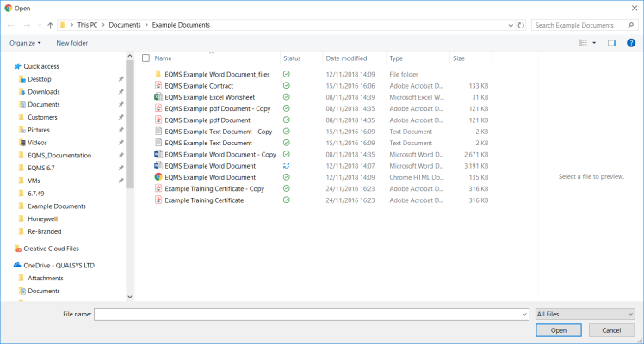The image size is (644, 344).
Task: Click the Cancel button
Action: tap(611, 330)
